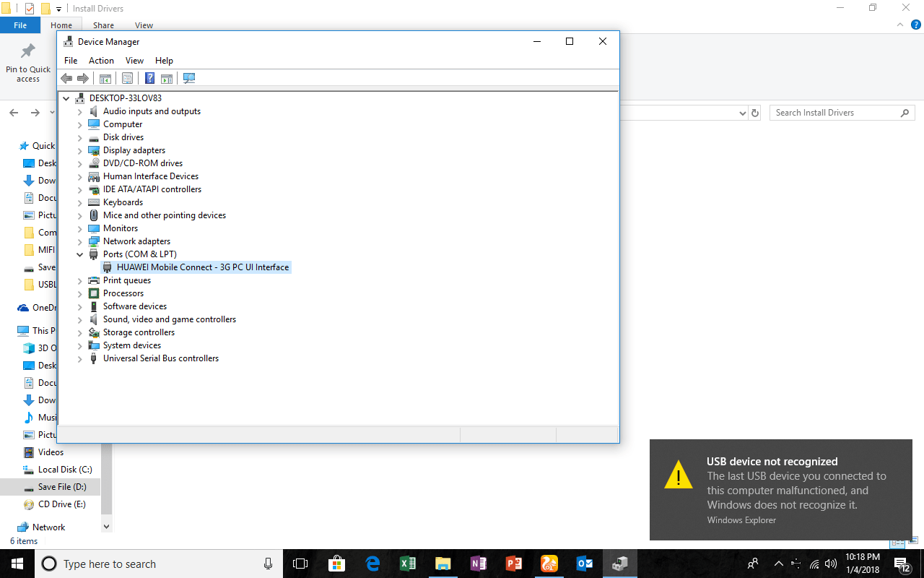
Task: Click the Disk drives category icon
Action: point(94,137)
